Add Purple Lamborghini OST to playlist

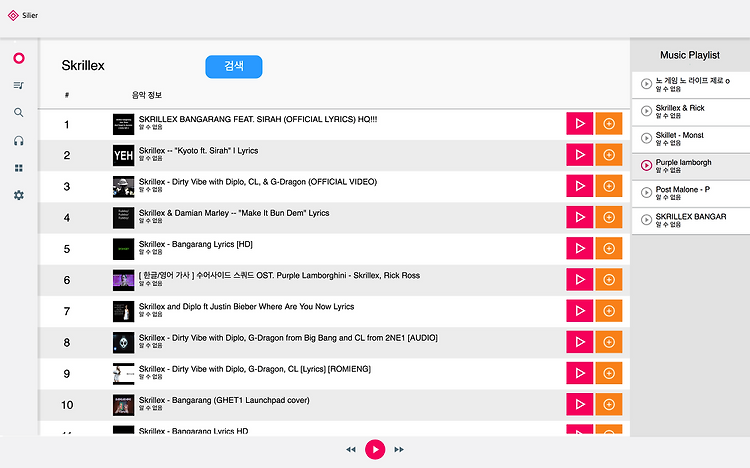tap(609, 279)
